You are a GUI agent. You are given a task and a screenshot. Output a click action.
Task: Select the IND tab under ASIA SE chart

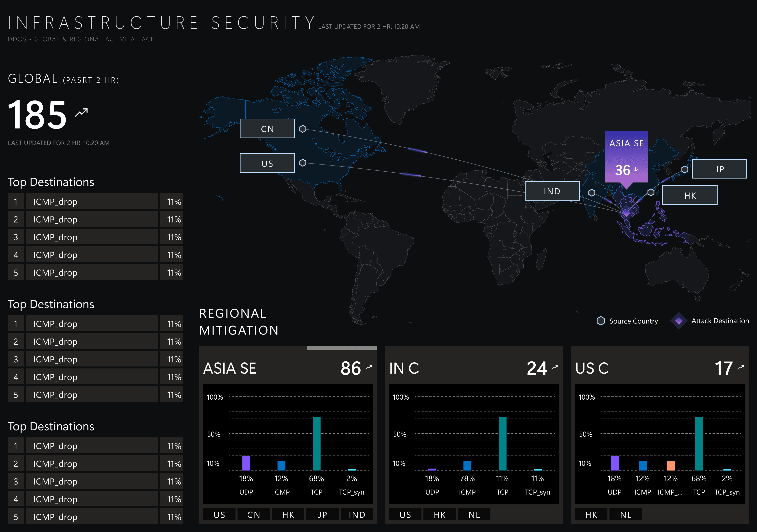coord(357,515)
